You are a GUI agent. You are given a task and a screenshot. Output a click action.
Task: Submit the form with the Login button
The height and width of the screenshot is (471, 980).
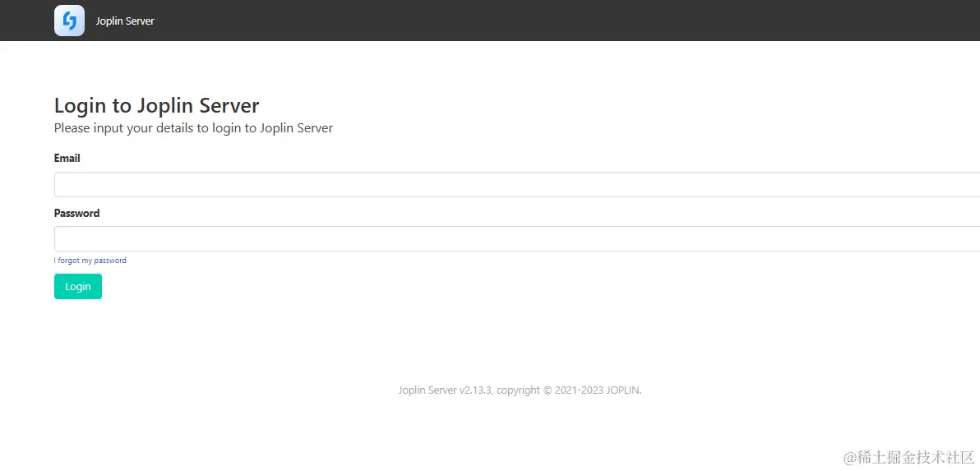[x=78, y=286]
